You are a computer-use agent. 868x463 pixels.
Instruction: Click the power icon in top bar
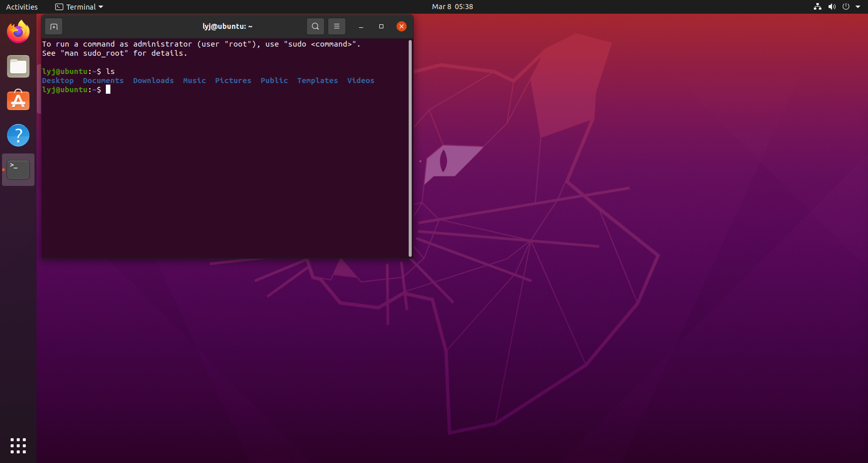coord(846,7)
